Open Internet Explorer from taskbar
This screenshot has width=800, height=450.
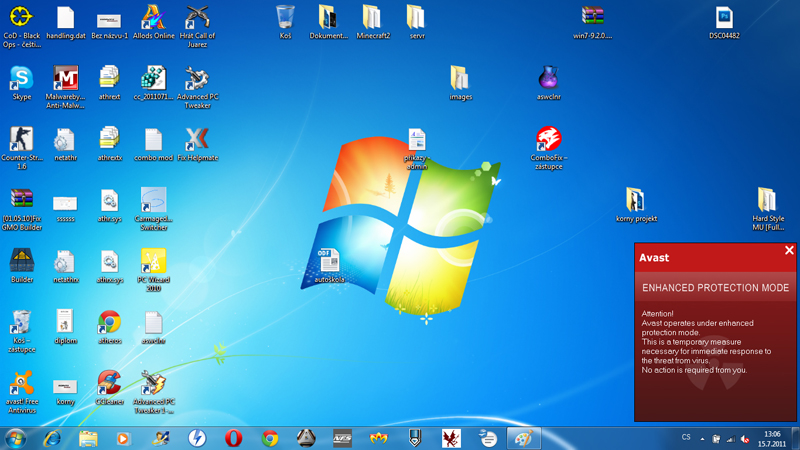52,438
